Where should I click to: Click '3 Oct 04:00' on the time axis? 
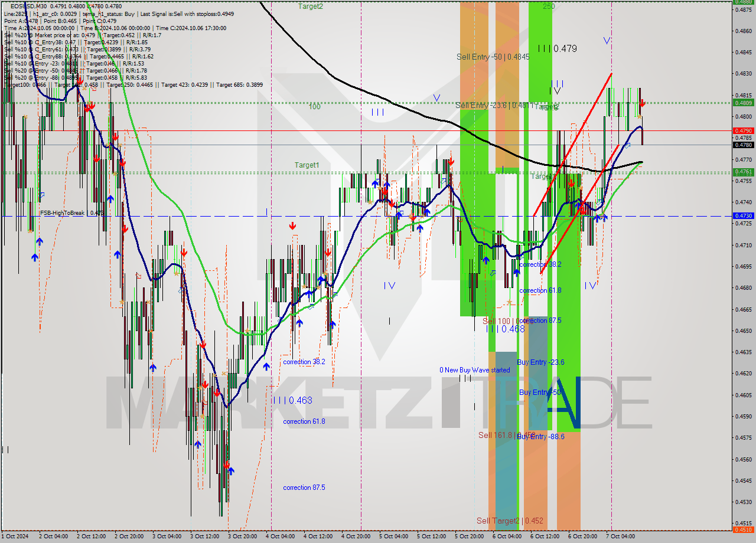tap(167, 537)
